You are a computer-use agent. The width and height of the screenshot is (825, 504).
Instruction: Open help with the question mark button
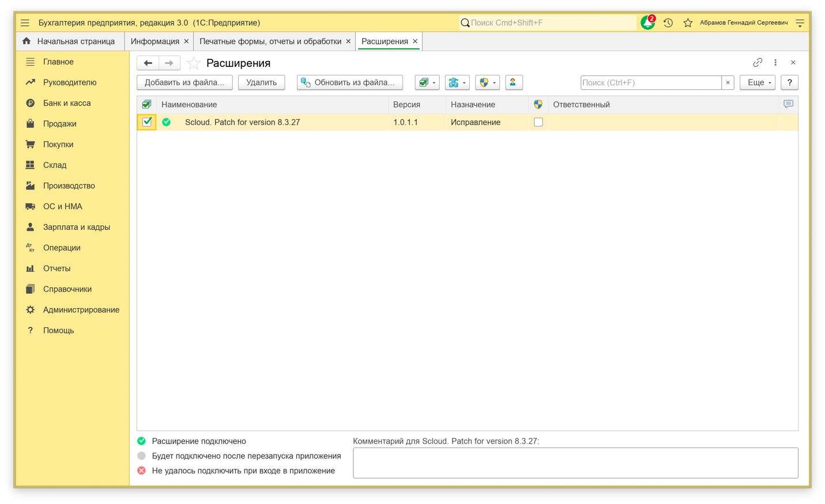790,82
